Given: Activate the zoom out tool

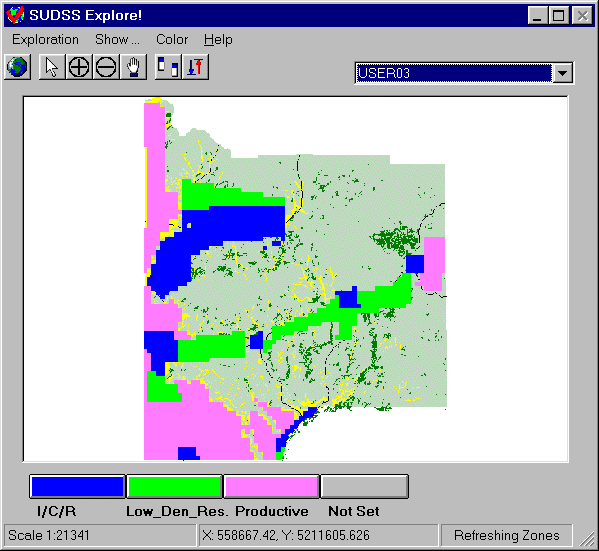Looking at the screenshot, I should coord(106,67).
